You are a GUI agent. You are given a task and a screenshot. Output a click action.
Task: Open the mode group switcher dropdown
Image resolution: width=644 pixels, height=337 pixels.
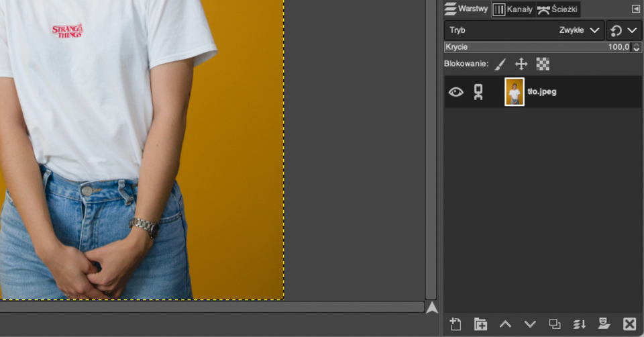click(x=624, y=30)
